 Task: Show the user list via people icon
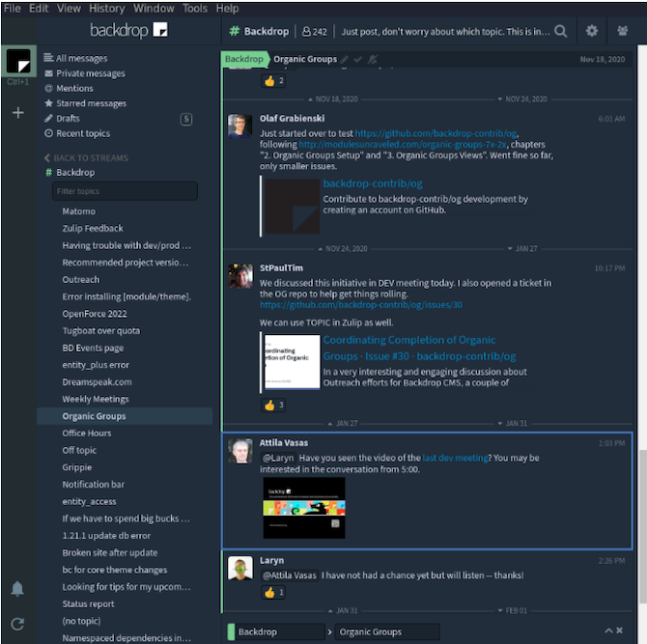coord(622,31)
